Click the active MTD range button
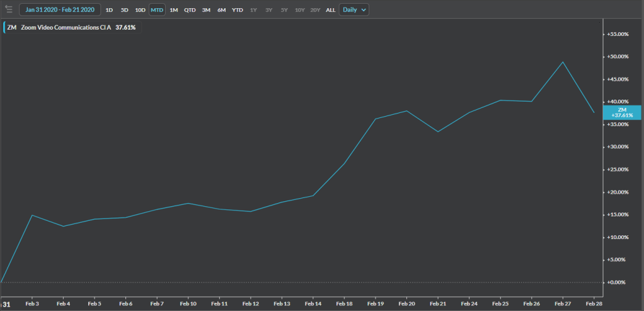Image resolution: width=644 pixels, height=311 pixels. coord(157,10)
